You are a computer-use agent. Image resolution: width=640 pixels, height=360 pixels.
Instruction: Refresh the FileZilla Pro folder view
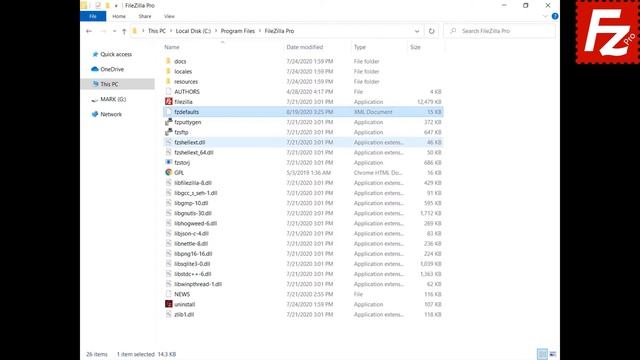(x=431, y=31)
